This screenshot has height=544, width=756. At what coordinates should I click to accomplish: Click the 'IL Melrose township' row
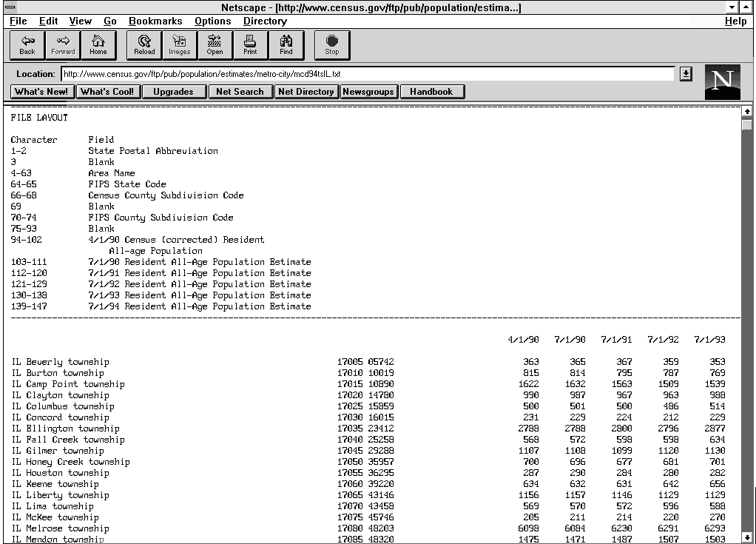(x=368, y=528)
